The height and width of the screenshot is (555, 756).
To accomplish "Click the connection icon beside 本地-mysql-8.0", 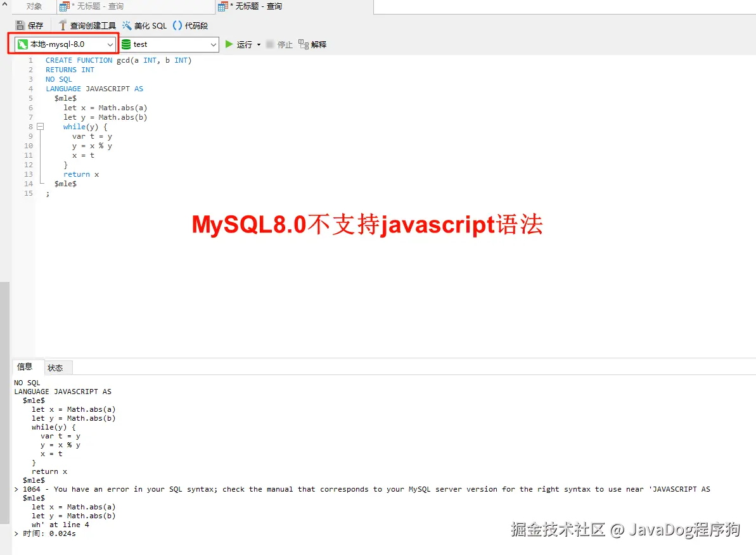I will click(23, 44).
